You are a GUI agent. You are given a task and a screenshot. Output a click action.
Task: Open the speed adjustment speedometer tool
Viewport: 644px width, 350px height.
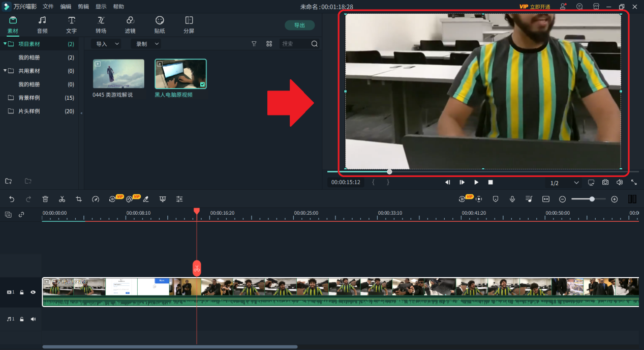(96, 199)
